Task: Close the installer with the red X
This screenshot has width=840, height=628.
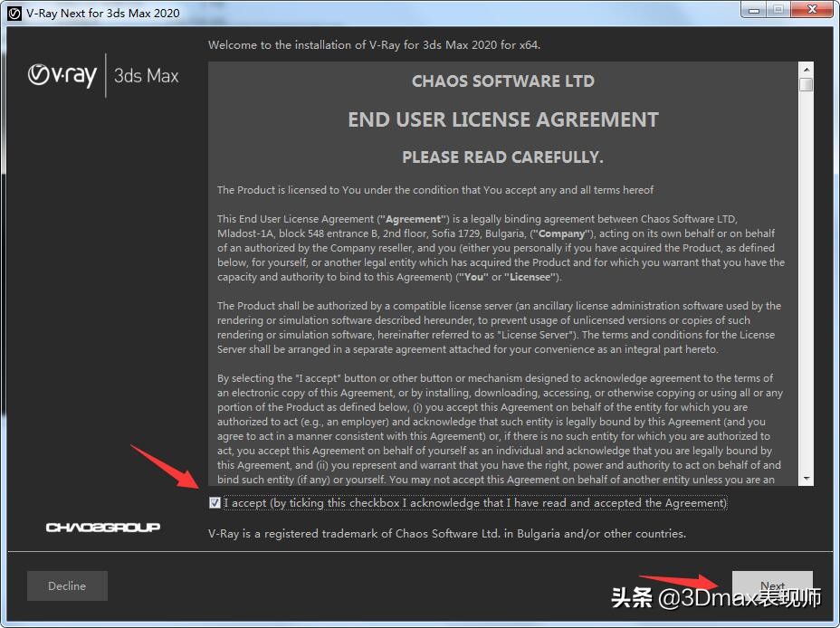Action: tap(811, 11)
